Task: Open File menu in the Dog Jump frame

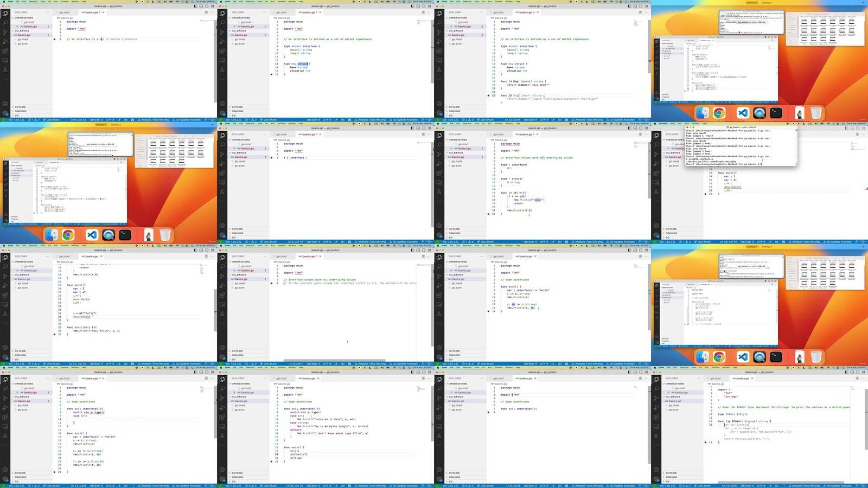Action: [x=451, y=1]
